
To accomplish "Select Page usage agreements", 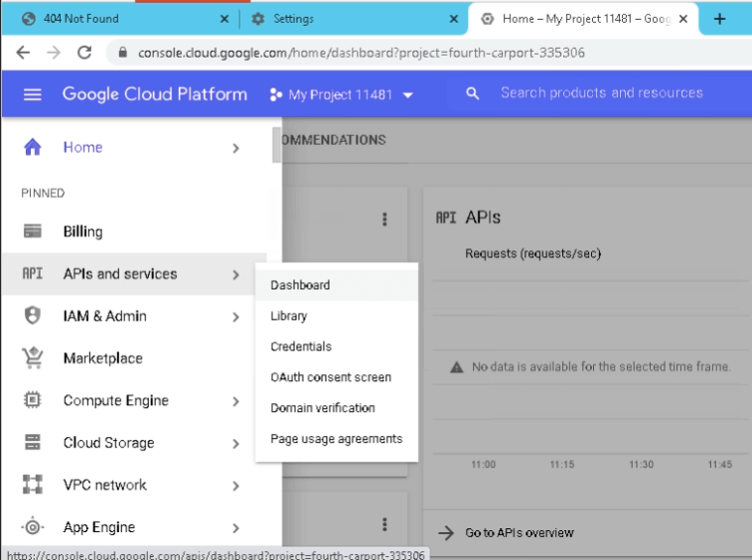I will [x=337, y=438].
